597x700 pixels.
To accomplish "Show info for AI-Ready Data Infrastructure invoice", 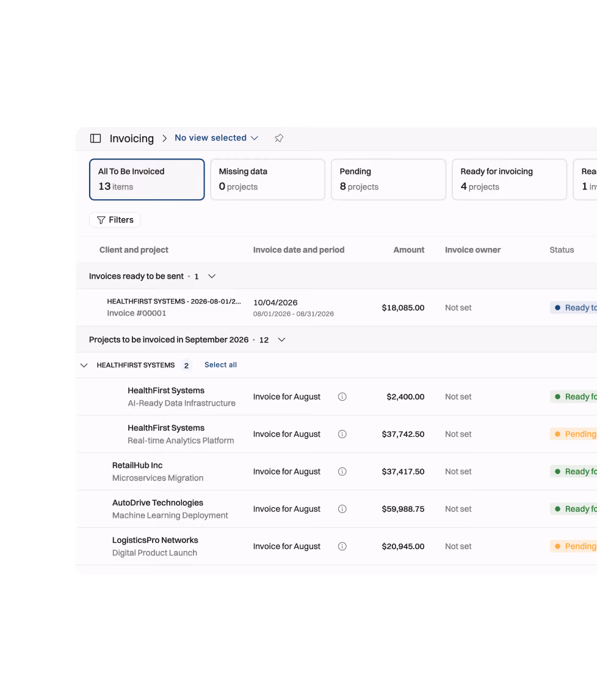I will (x=342, y=397).
